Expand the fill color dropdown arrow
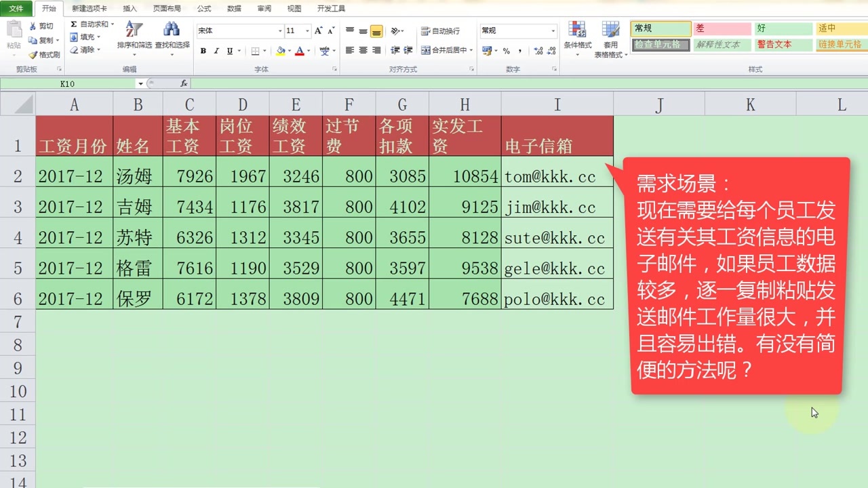 290,51
